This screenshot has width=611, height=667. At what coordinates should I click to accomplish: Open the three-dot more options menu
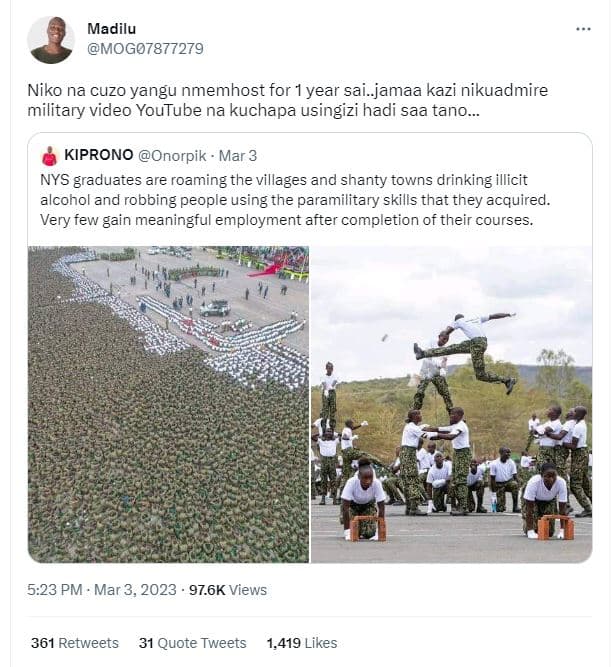point(583,29)
